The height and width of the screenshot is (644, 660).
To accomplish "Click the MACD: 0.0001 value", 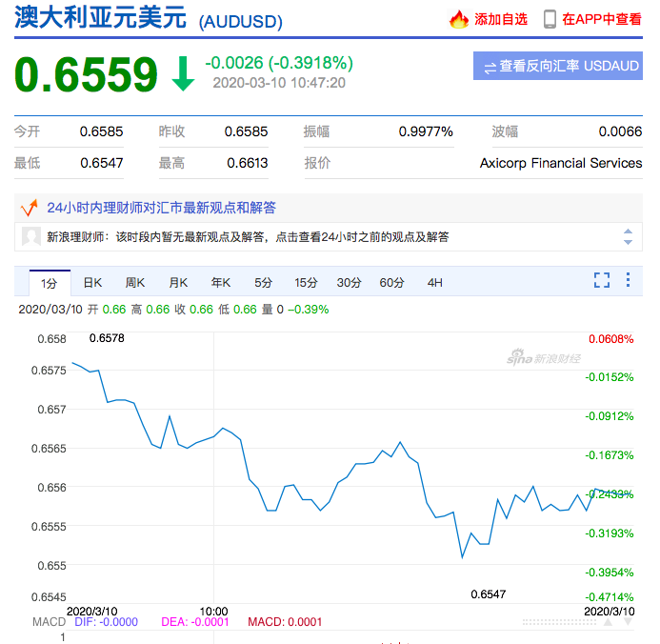I will 285,622.
